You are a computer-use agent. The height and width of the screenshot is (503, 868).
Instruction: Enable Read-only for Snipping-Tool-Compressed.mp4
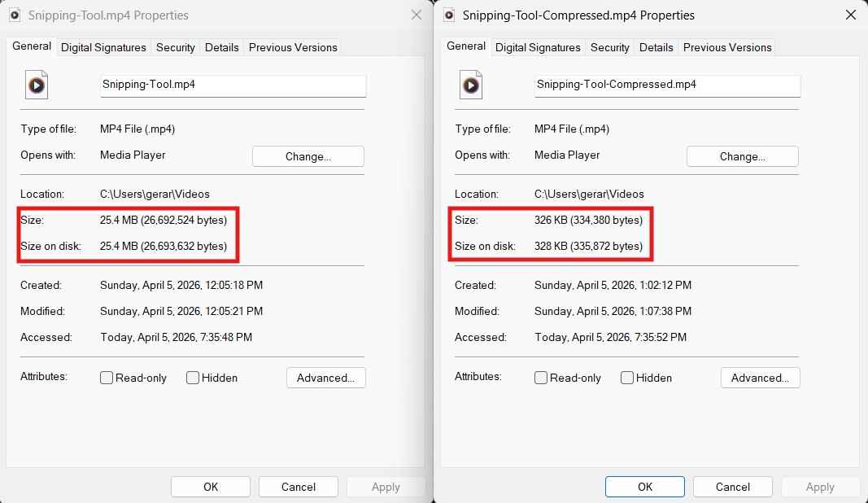[540, 378]
